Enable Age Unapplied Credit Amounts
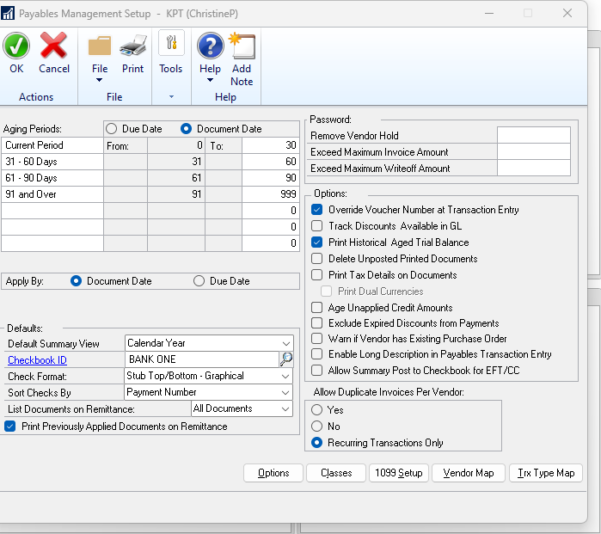This screenshot has height=534, width=601. [317, 307]
